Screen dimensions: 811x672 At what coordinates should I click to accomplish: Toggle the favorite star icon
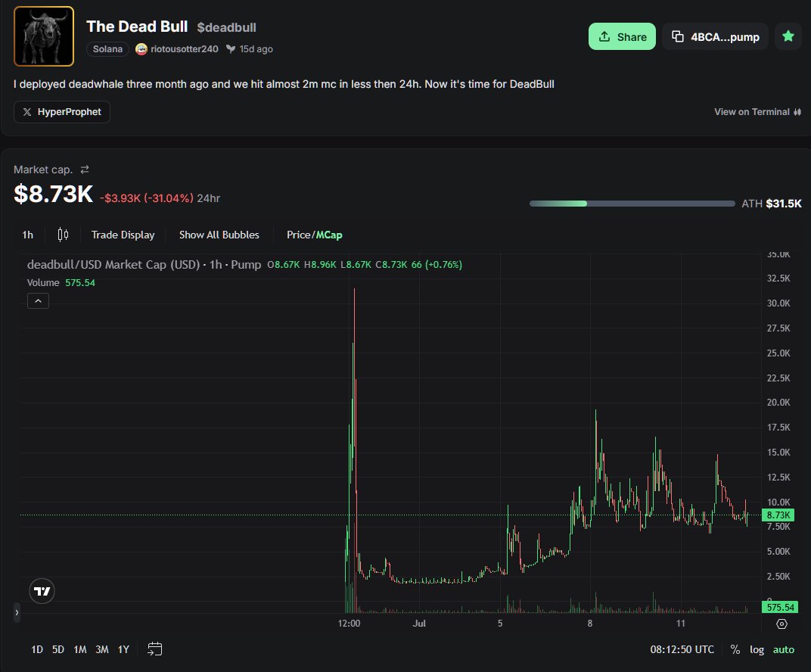(788, 37)
